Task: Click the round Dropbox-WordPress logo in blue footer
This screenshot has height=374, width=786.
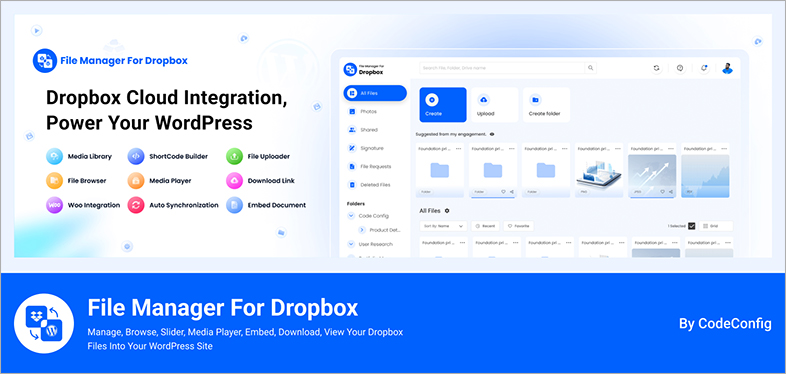Action: 44,323
